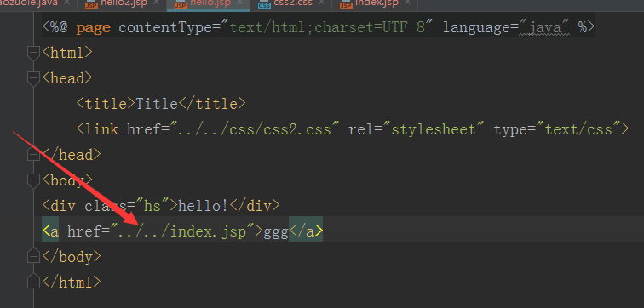Click the highlighted closing </a> tag

click(x=306, y=231)
